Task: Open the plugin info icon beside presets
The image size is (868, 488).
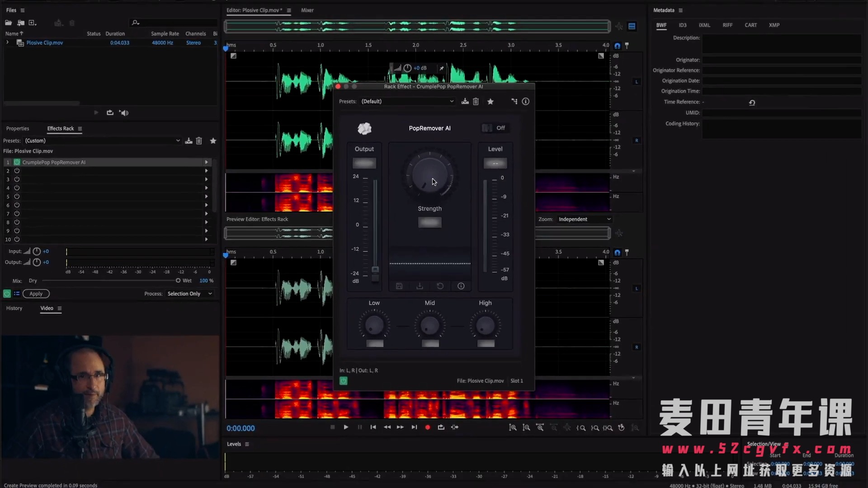Action: [525, 101]
